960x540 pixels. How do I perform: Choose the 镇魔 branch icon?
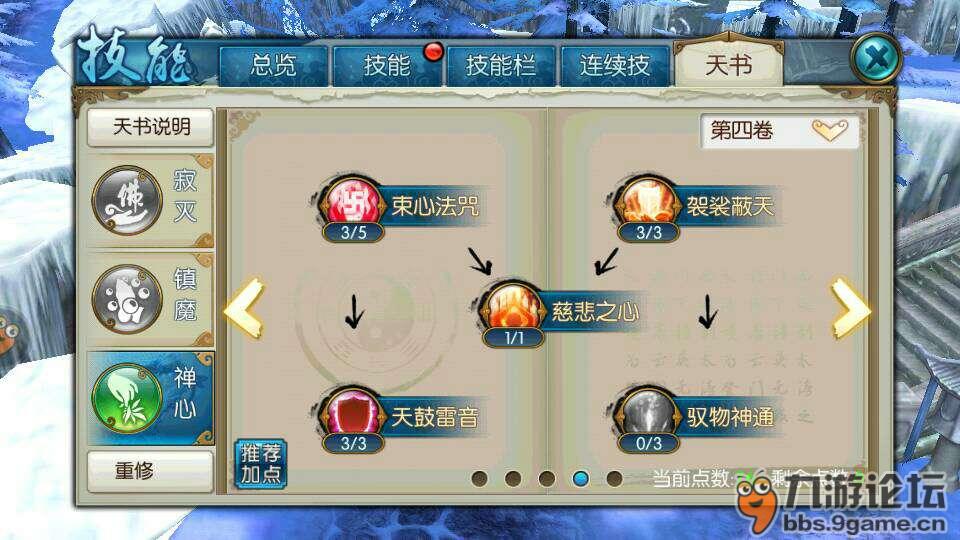pyautogui.click(x=127, y=299)
